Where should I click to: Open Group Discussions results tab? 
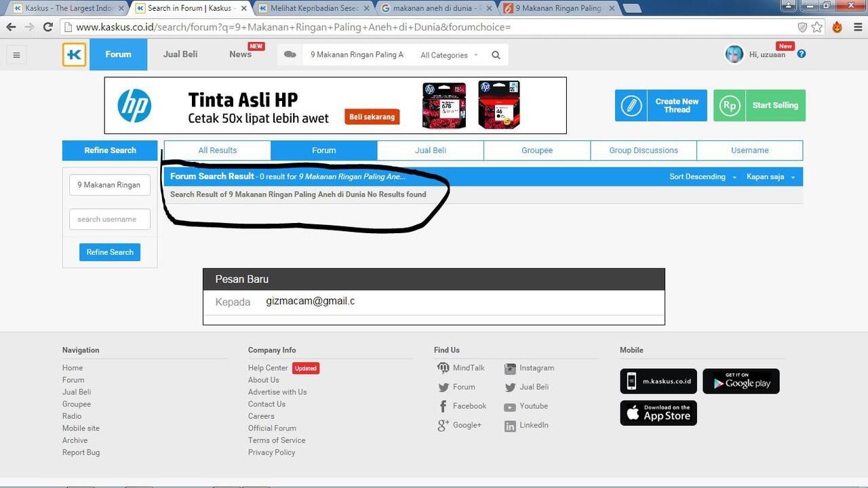[x=644, y=150]
